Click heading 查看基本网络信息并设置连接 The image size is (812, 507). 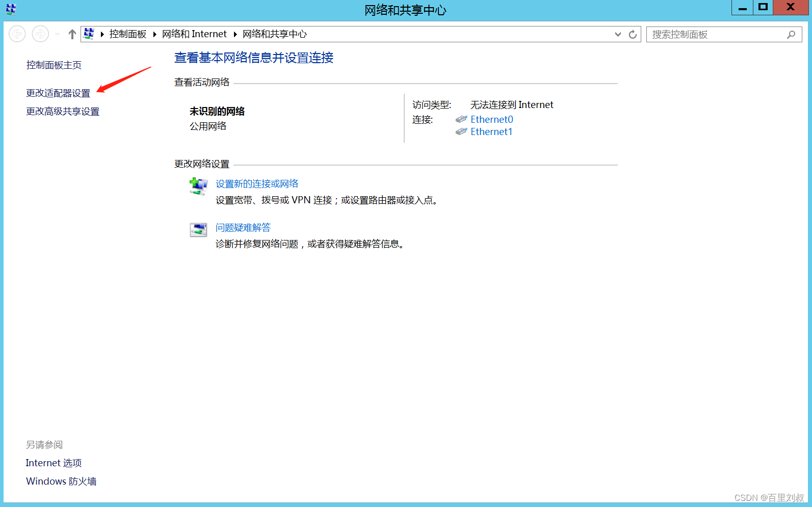[x=254, y=58]
